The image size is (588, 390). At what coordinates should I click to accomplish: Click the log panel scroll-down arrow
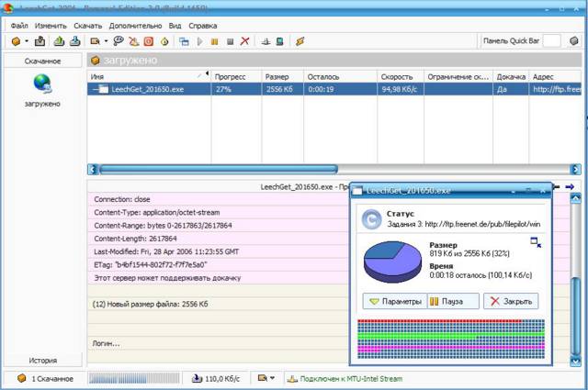point(575,362)
